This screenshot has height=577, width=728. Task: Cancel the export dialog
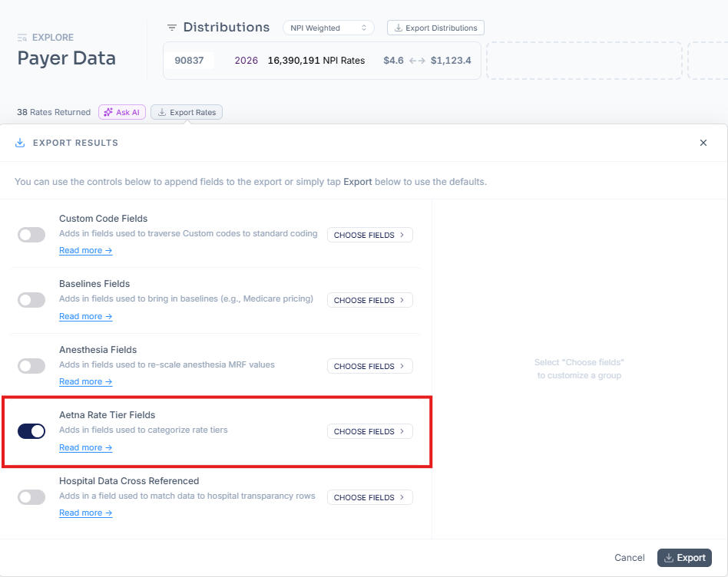pyautogui.click(x=629, y=558)
